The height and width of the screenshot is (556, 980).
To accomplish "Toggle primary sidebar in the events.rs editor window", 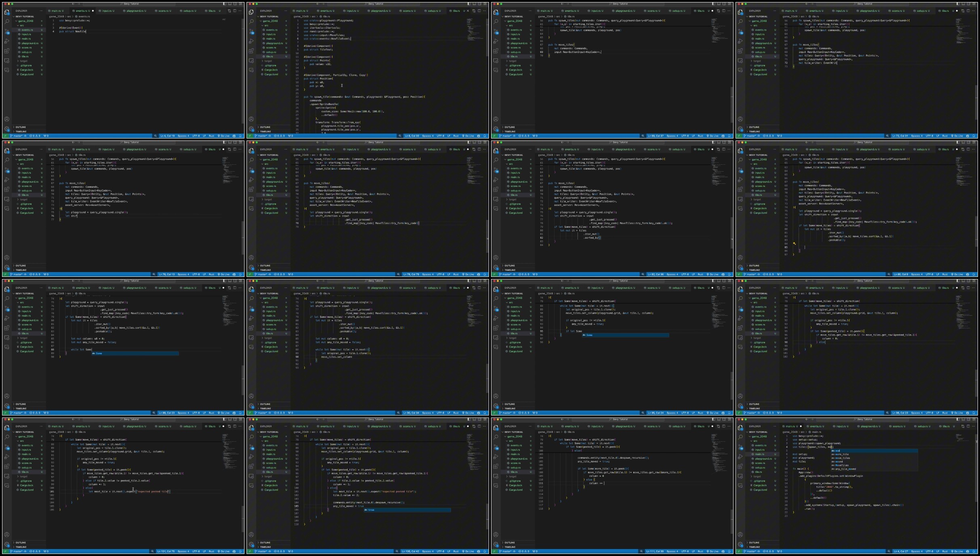I will [x=224, y=4].
